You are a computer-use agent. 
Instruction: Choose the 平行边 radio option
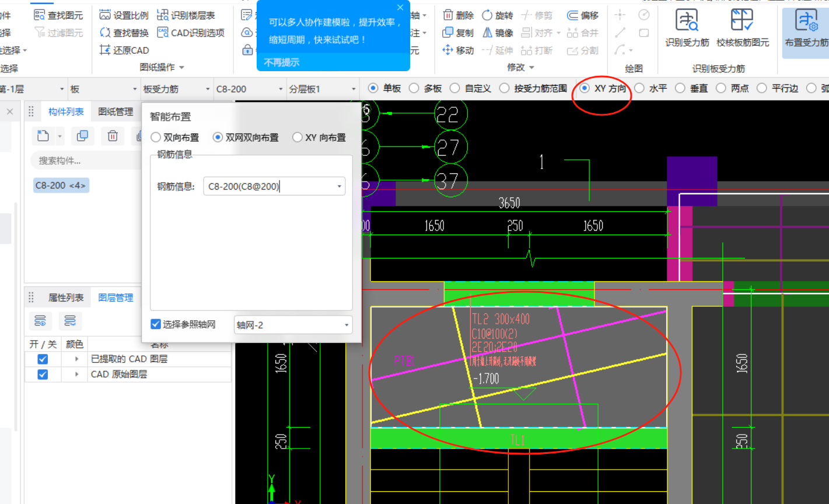762,88
